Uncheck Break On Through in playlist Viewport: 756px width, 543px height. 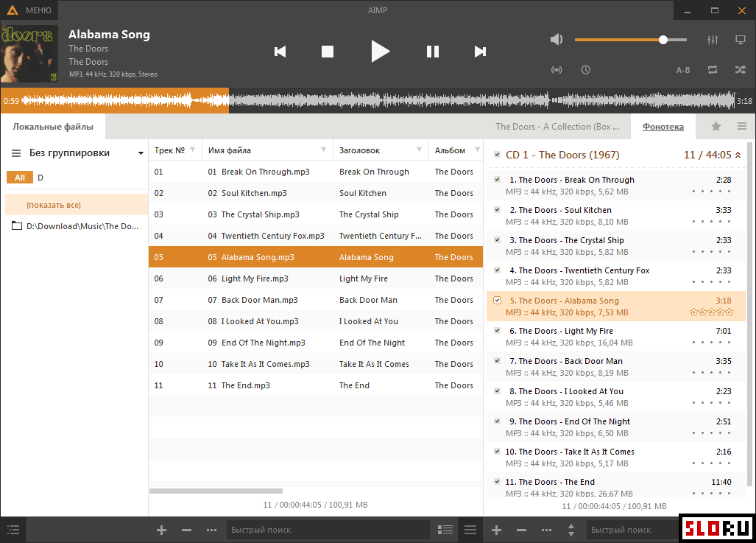tap(497, 180)
